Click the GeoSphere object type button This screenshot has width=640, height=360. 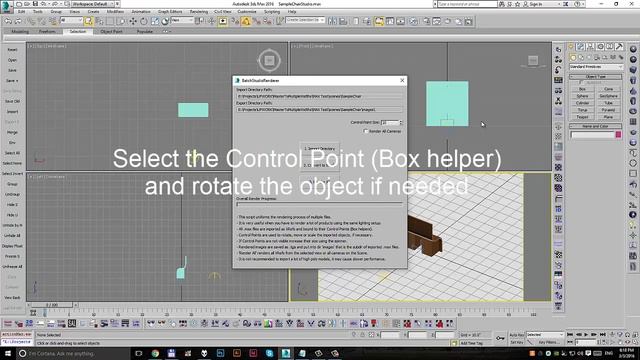click(x=608, y=96)
